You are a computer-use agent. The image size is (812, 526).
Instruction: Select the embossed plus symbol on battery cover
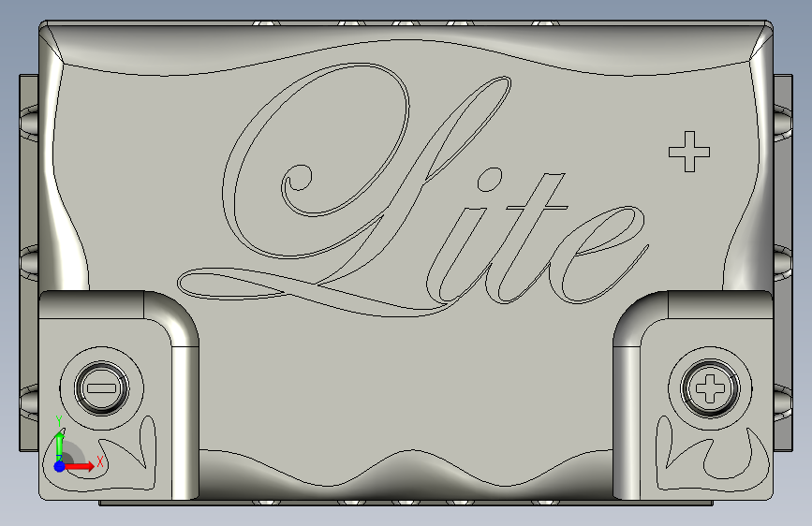[x=689, y=152]
